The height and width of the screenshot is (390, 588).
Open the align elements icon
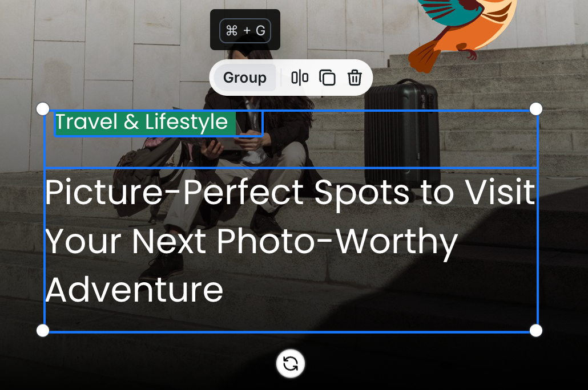point(300,78)
